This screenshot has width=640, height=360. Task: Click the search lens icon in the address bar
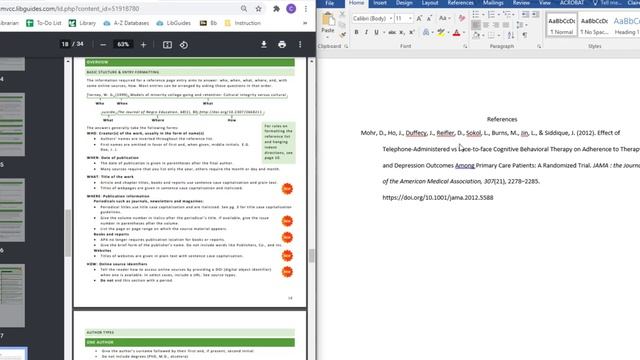pyautogui.click(x=244, y=9)
